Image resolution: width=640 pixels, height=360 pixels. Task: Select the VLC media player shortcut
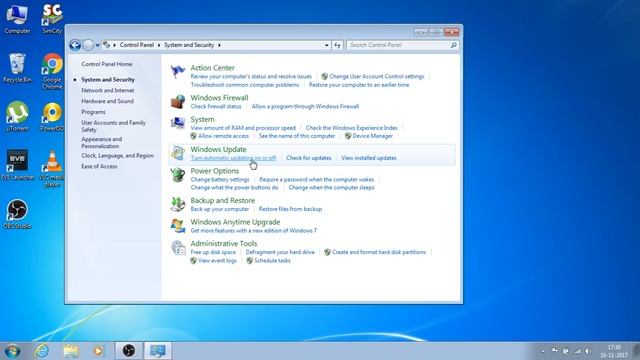click(x=52, y=168)
